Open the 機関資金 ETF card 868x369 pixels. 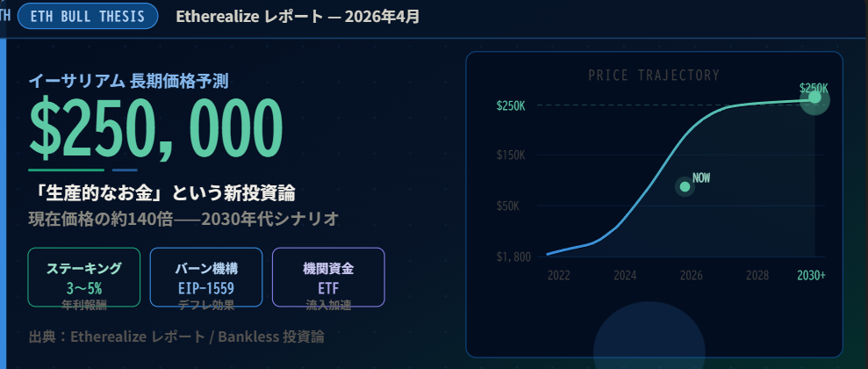(x=328, y=277)
